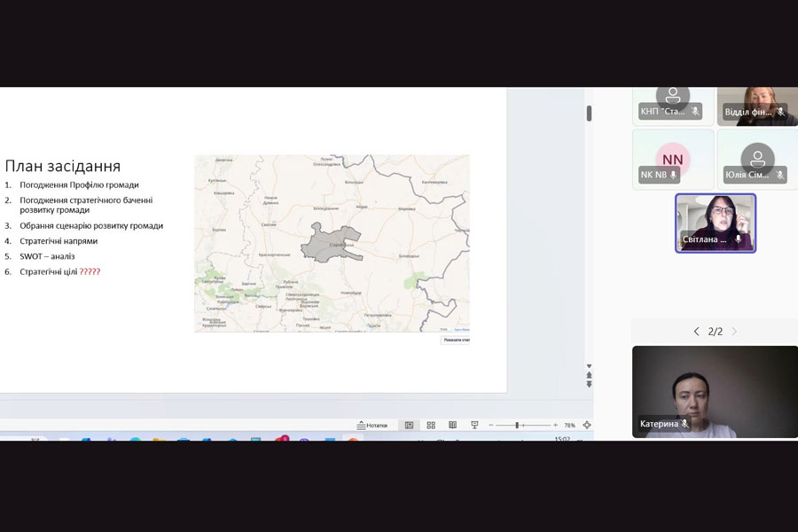
Task: Click the 78% zoom level value
Action: [569, 425]
